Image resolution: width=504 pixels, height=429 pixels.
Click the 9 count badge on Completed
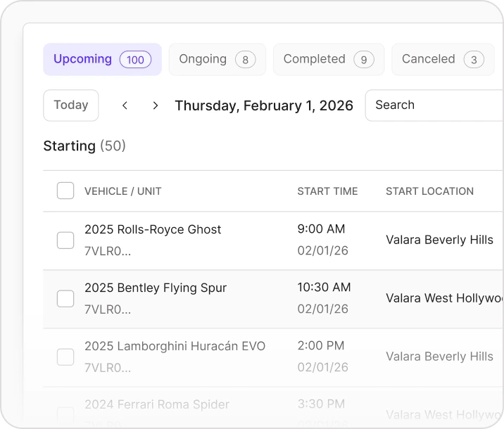click(x=364, y=60)
